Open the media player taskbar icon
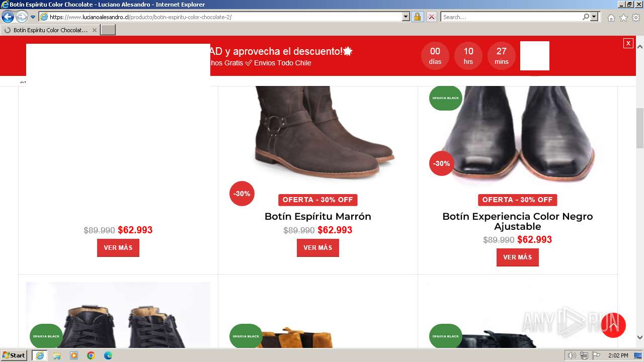This screenshot has width=644, height=362. click(74, 355)
